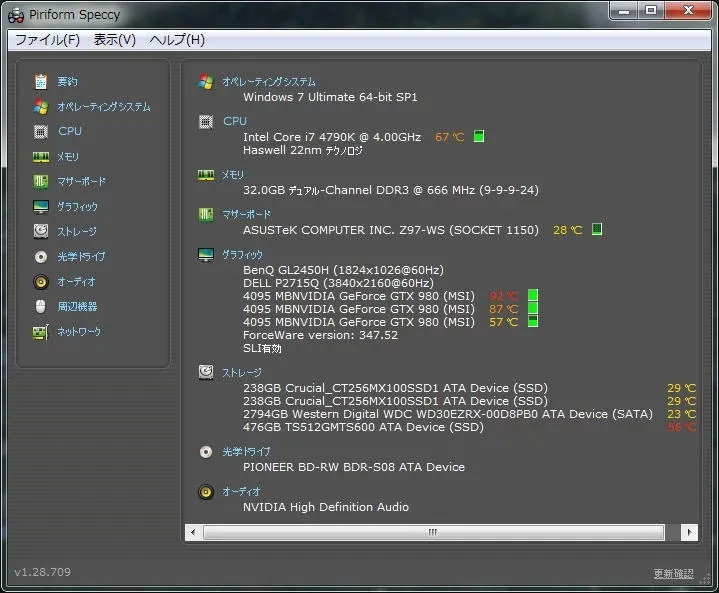
Task: Open the ヘルプ(H) menu
Action: (x=177, y=40)
